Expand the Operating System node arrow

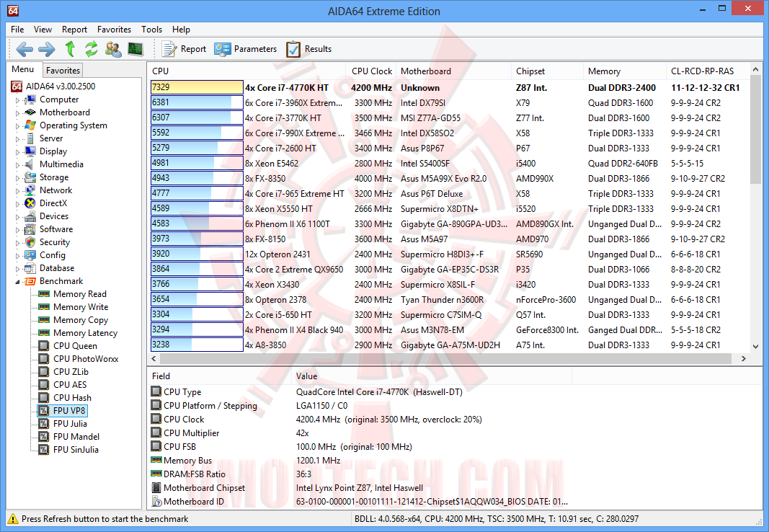tap(17, 126)
